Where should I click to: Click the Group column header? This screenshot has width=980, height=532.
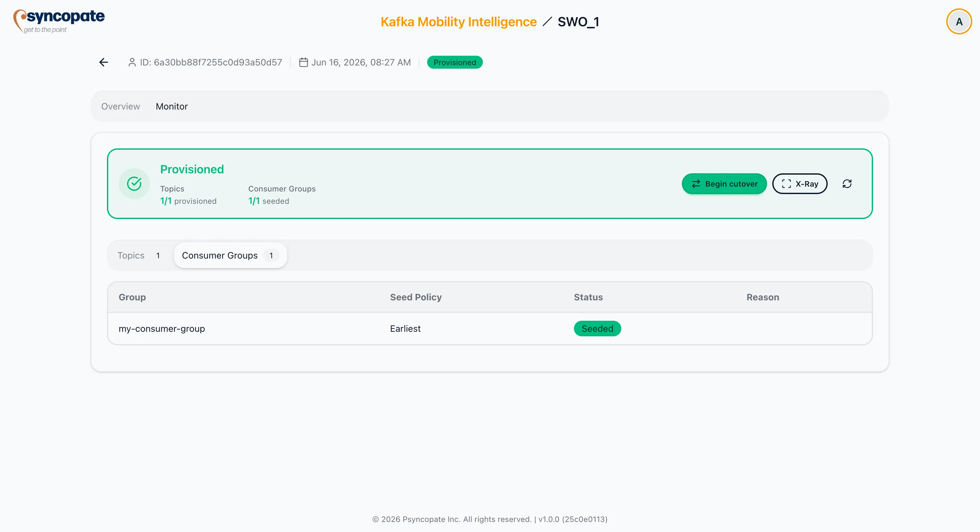point(132,297)
